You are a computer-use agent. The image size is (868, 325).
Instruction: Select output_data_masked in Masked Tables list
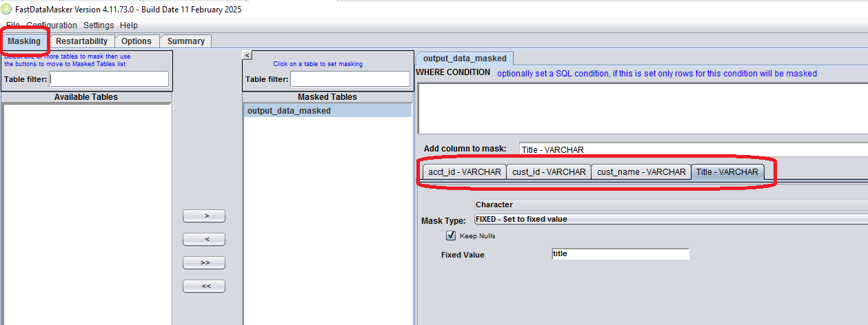click(327, 110)
